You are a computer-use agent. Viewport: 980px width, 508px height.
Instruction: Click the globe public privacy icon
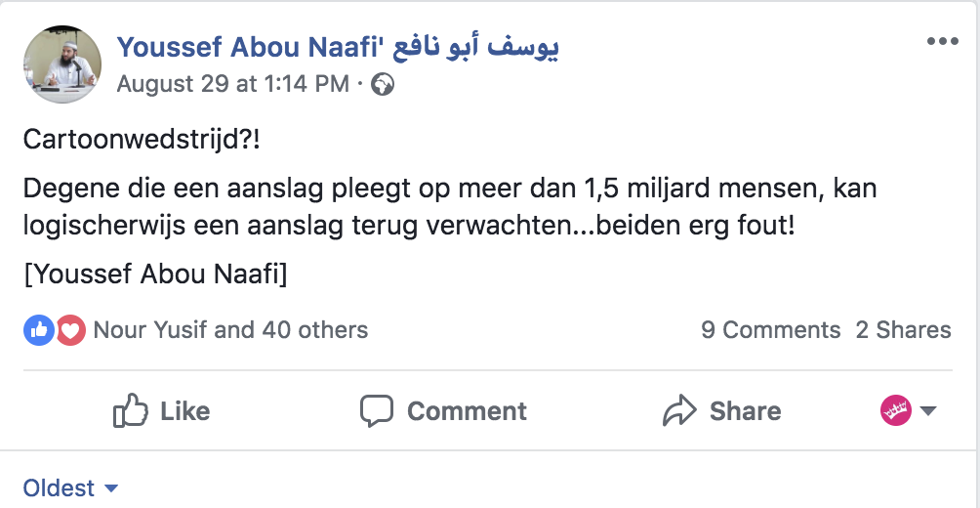[x=384, y=85]
